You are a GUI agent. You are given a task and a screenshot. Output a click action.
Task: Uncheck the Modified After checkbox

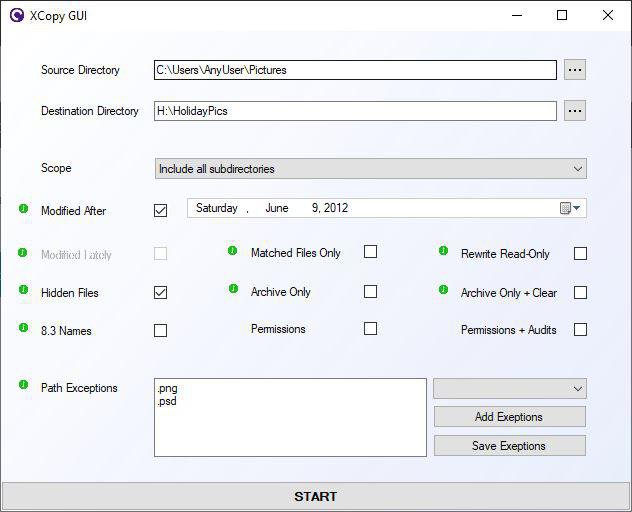click(160, 210)
